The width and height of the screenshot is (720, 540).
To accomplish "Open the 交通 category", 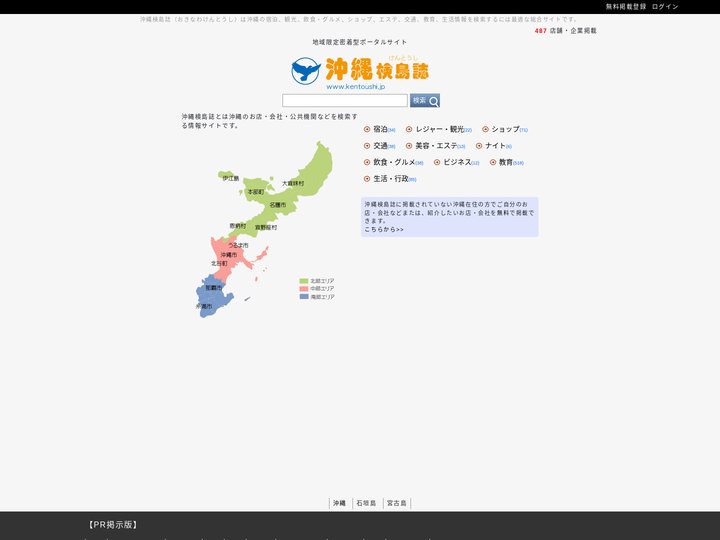I will pos(380,146).
